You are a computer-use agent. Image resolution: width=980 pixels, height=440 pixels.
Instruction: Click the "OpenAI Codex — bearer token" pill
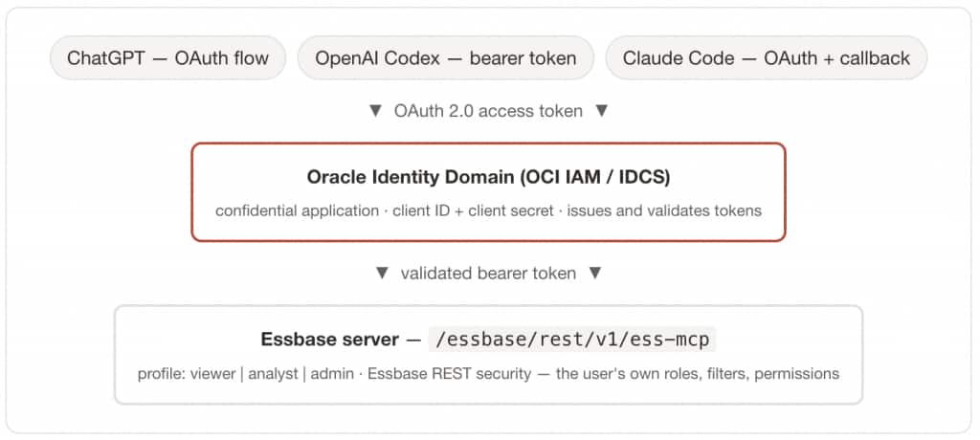click(446, 58)
